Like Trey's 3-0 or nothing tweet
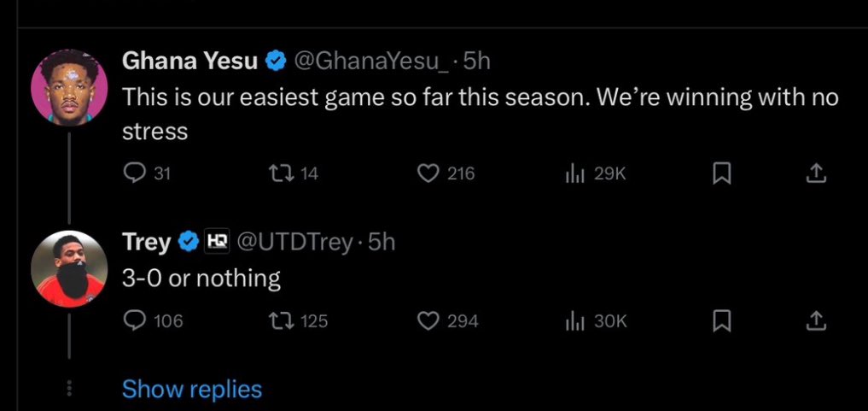 [x=446, y=320]
